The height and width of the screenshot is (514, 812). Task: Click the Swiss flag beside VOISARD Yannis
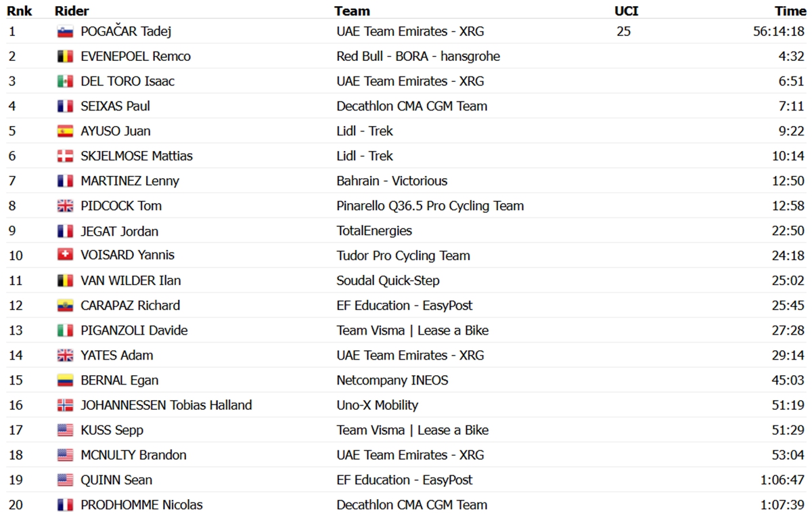pos(65,255)
